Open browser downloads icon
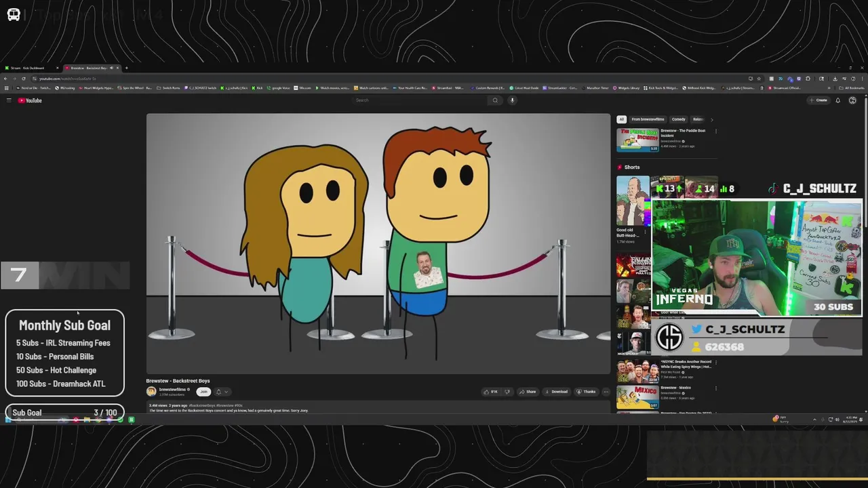The image size is (868, 488). 835,79
